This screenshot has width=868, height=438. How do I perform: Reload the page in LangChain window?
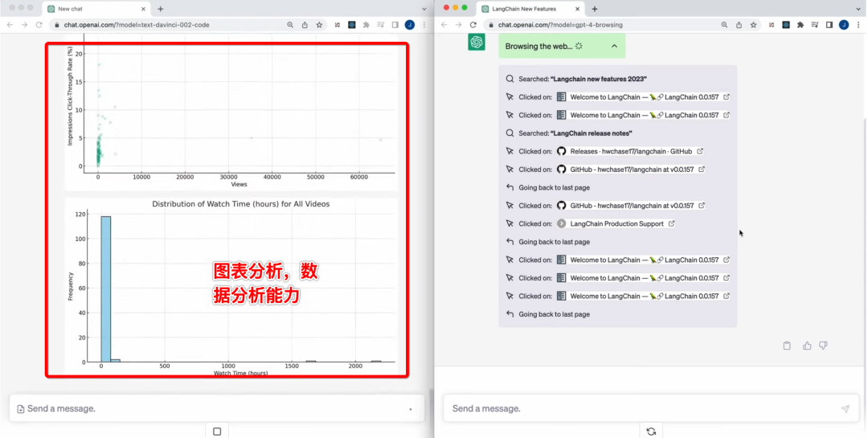pos(473,25)
